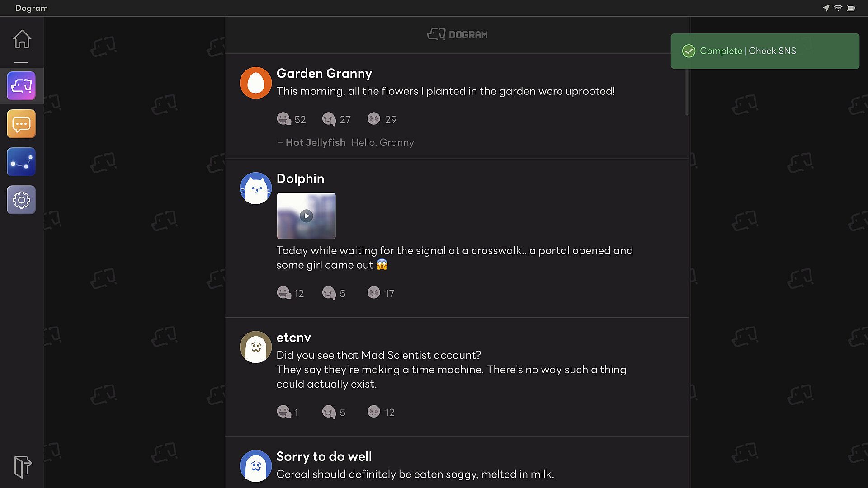Open the orange chat messages app

tap(21, 124)
